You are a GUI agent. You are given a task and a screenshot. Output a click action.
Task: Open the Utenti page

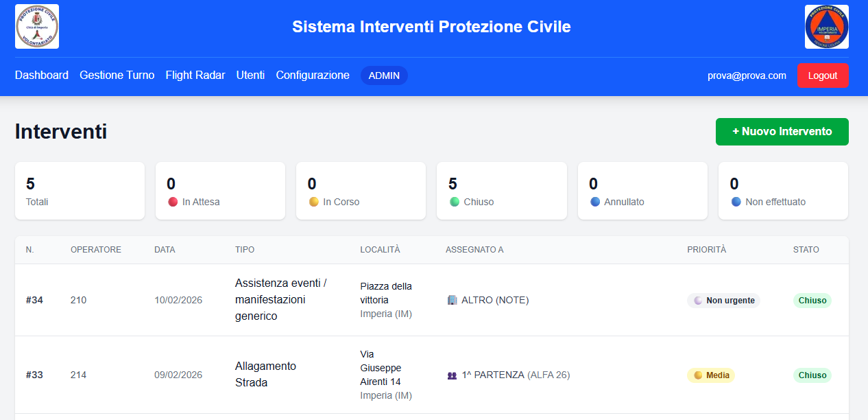(x=250, y=75)
